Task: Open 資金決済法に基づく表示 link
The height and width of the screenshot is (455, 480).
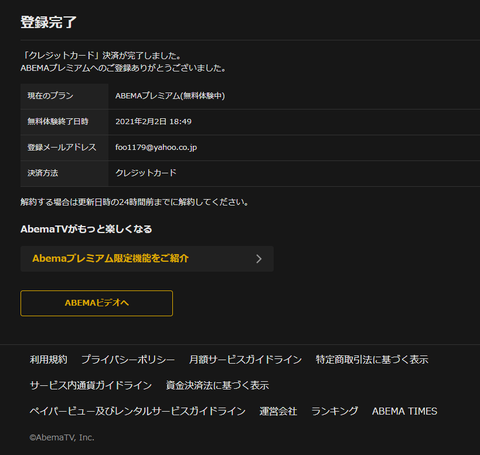Action: click(x=217, y=385)
